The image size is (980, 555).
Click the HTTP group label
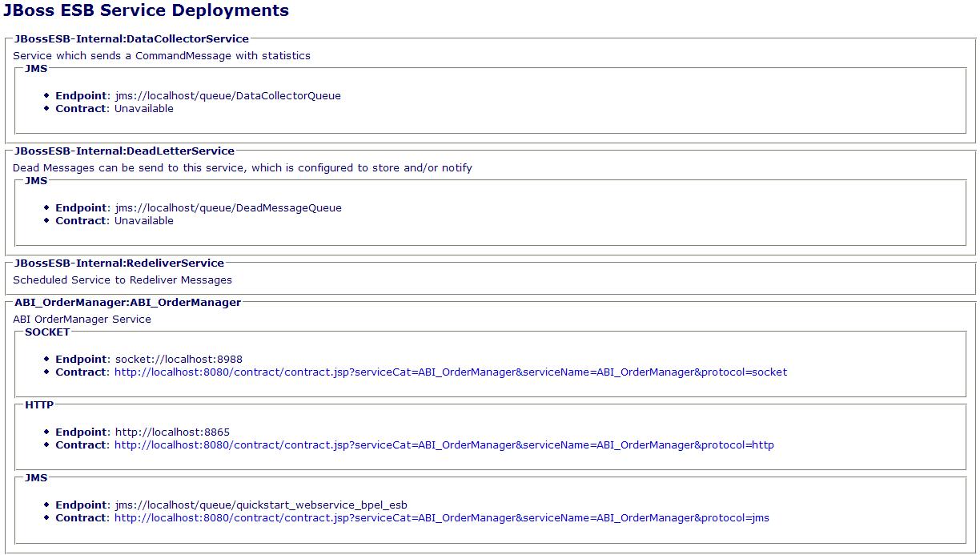click(39, 404)
